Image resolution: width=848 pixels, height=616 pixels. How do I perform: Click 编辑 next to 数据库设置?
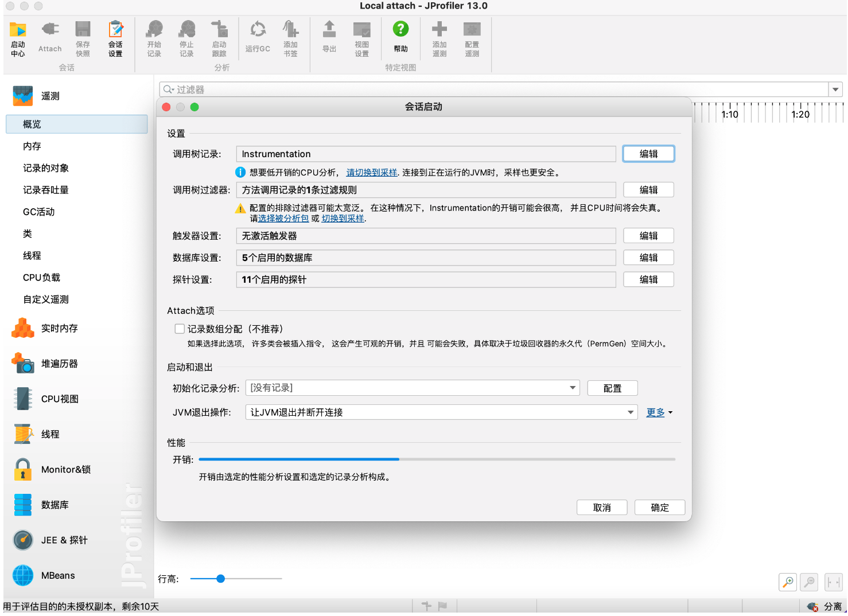pos(648,258)
